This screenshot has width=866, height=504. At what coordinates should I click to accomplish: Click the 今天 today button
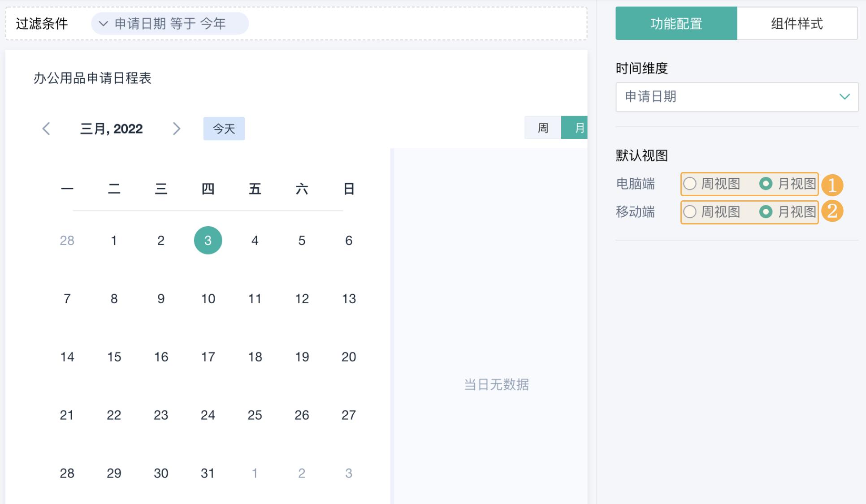224,129
